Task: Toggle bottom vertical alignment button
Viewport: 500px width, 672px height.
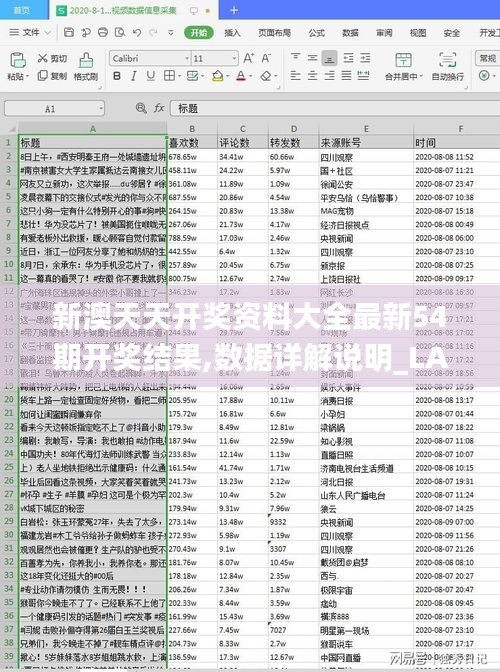Action: (329, 58)
